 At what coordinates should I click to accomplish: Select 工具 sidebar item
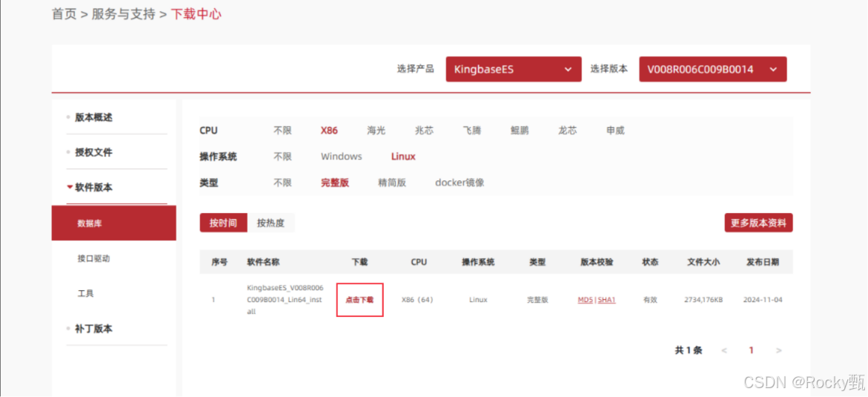point(86,293)
